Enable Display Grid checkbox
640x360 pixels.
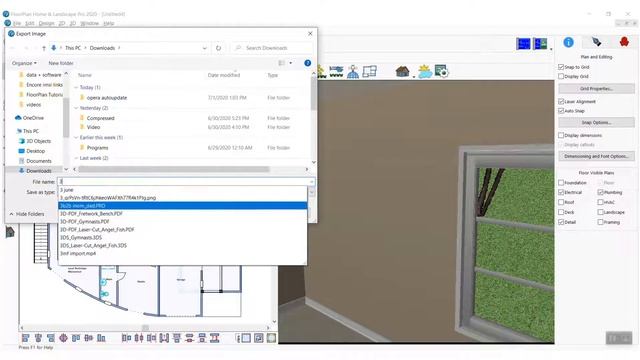[x=561, y=76]
